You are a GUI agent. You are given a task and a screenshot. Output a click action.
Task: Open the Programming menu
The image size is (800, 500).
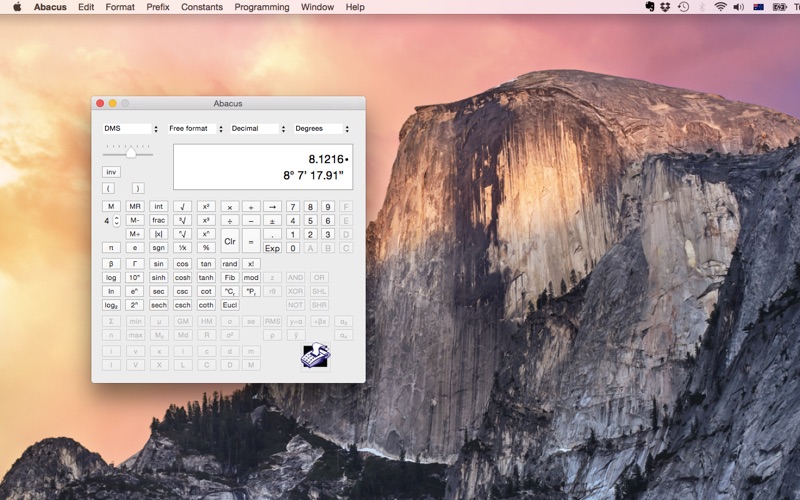tap(262, 7)
